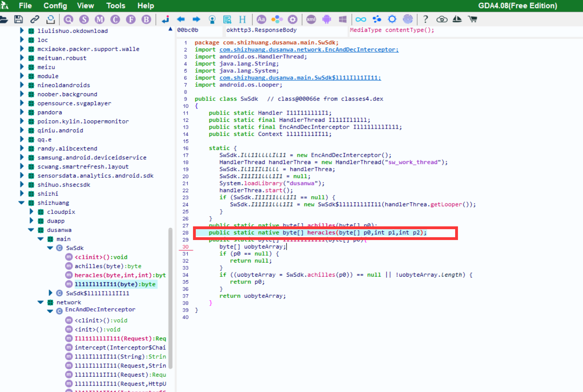Open the purple xml viewer icon
Screen dimensions: 583x392
311,19
